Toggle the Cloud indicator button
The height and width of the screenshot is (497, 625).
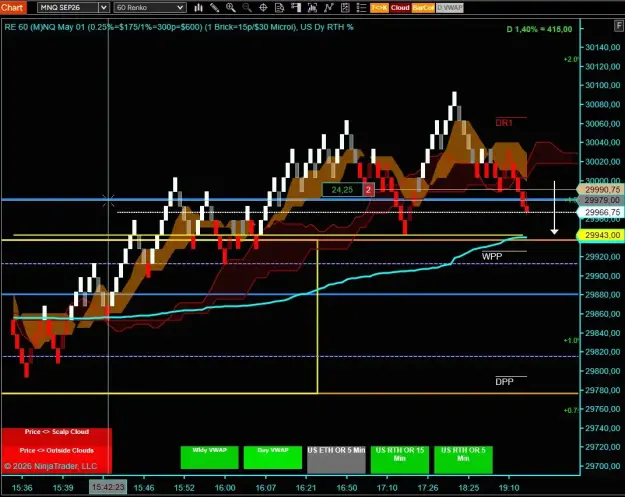tap(400, 8)
